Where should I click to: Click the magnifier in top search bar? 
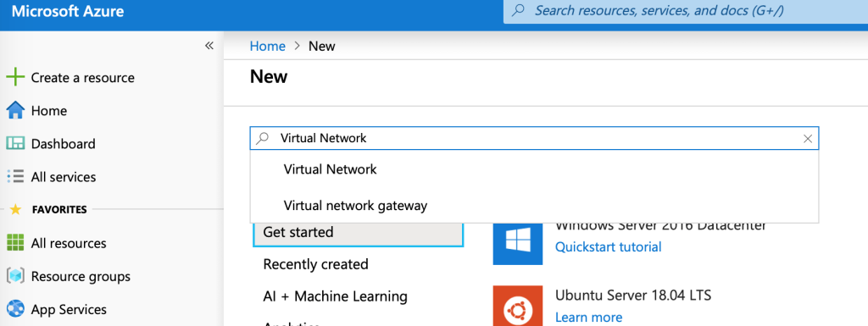pyautogui.click(x=519, y=11)
